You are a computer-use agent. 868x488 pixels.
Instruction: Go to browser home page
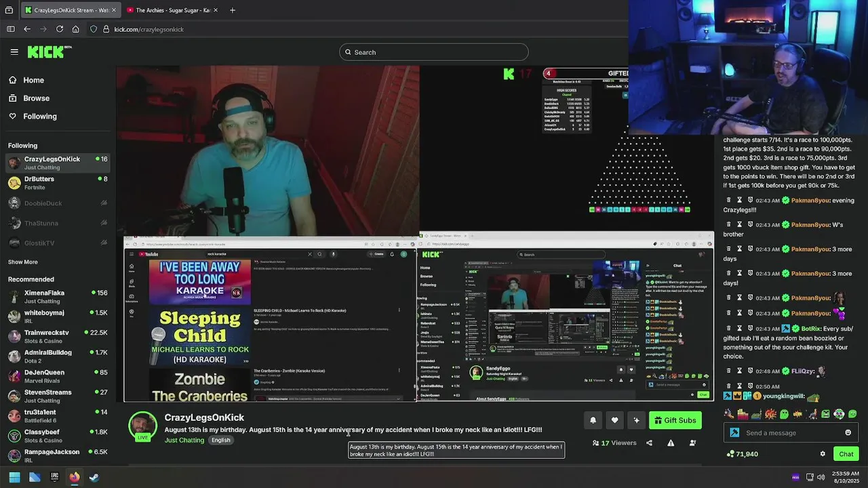tap(76, 29)
